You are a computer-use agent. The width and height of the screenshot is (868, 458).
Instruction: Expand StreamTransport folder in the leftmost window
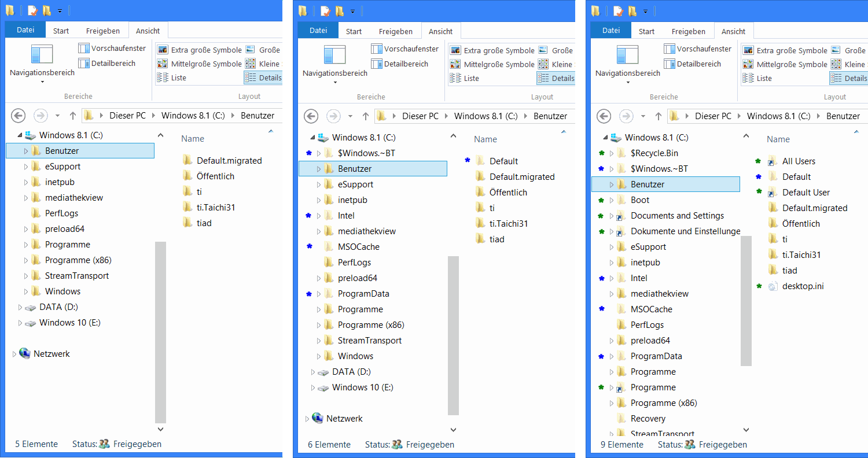[x=26, y=276]
